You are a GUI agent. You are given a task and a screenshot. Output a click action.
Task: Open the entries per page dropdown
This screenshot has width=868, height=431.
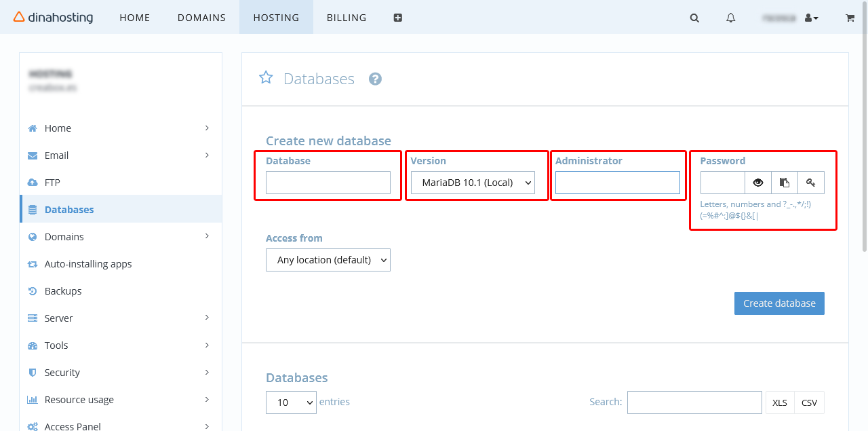pos(291,402)
